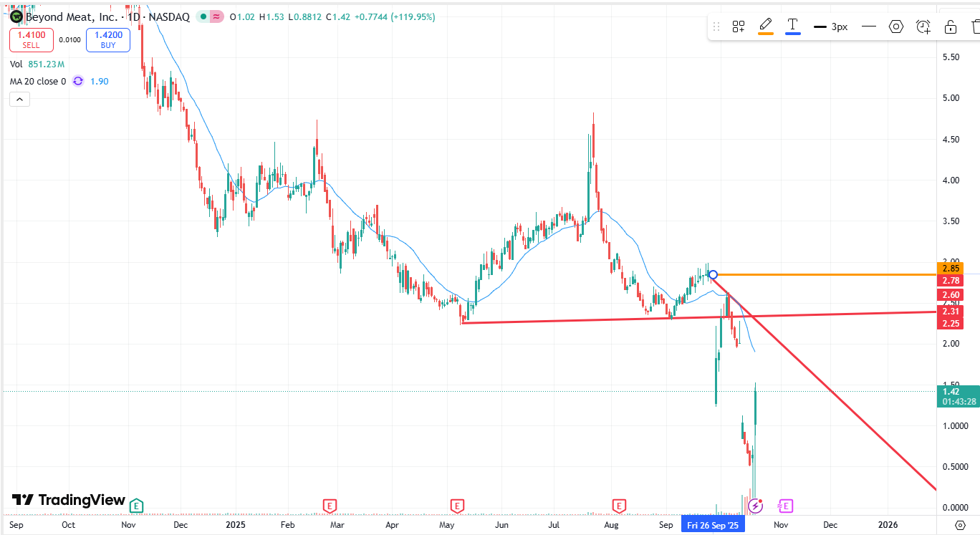Open the line style dropdown
980x535 pixels.
tap(869, 26)
